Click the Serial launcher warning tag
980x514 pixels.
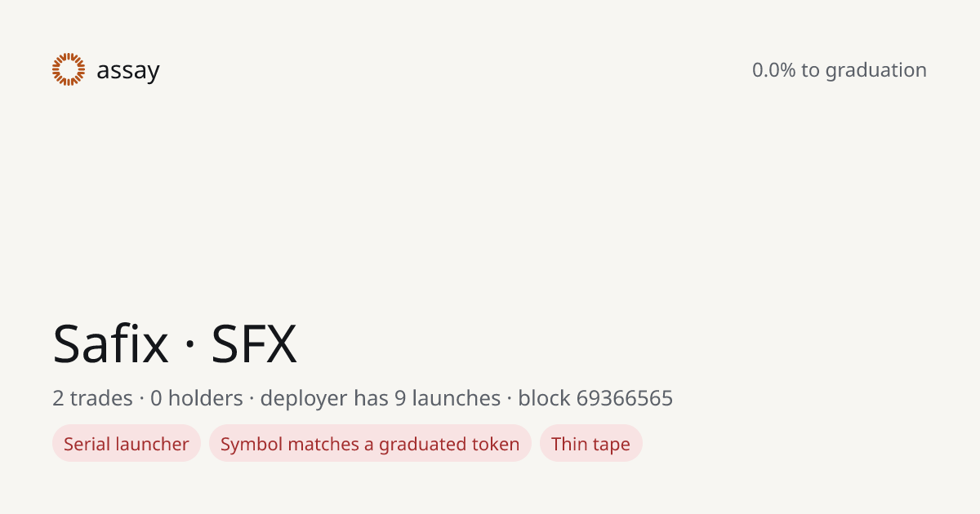pyautogui.click(x=127, y=444)
